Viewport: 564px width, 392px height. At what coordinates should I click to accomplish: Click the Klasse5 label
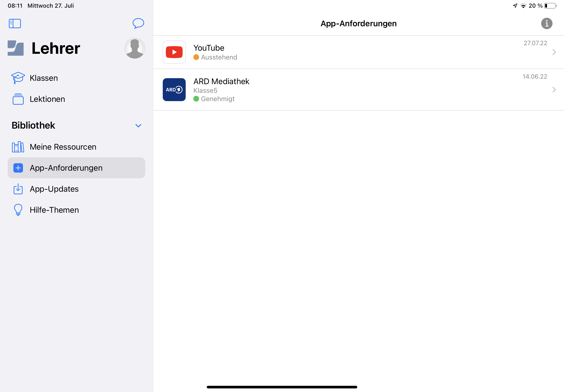tap(205, 91)
